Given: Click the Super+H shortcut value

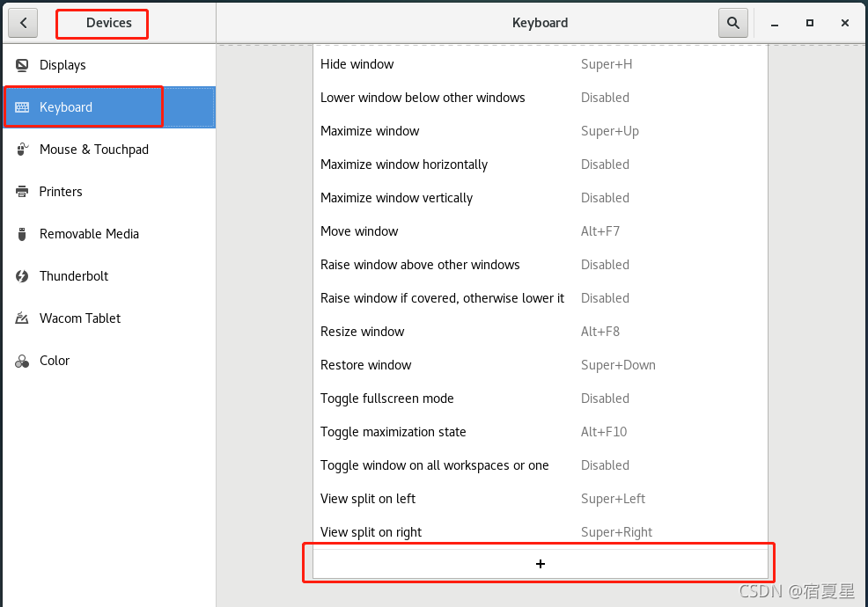Looking at the screenshot, I should tap(607, 64).
